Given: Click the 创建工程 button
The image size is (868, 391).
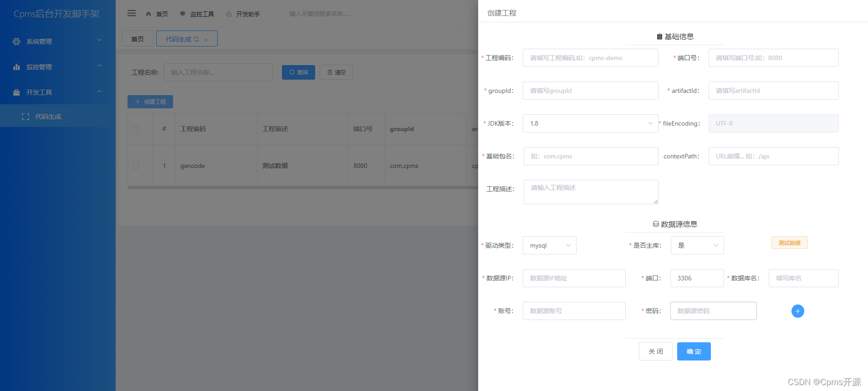Looking at the screenshot, I should pyautogui.click(x=150, y=102).
